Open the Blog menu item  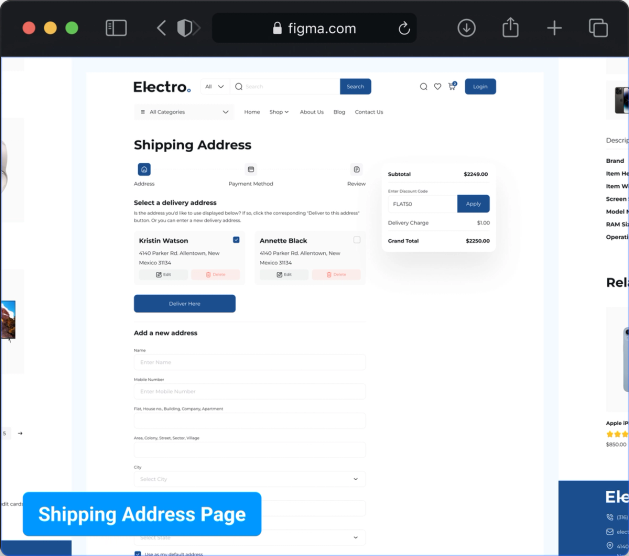[x=339, y=112]
